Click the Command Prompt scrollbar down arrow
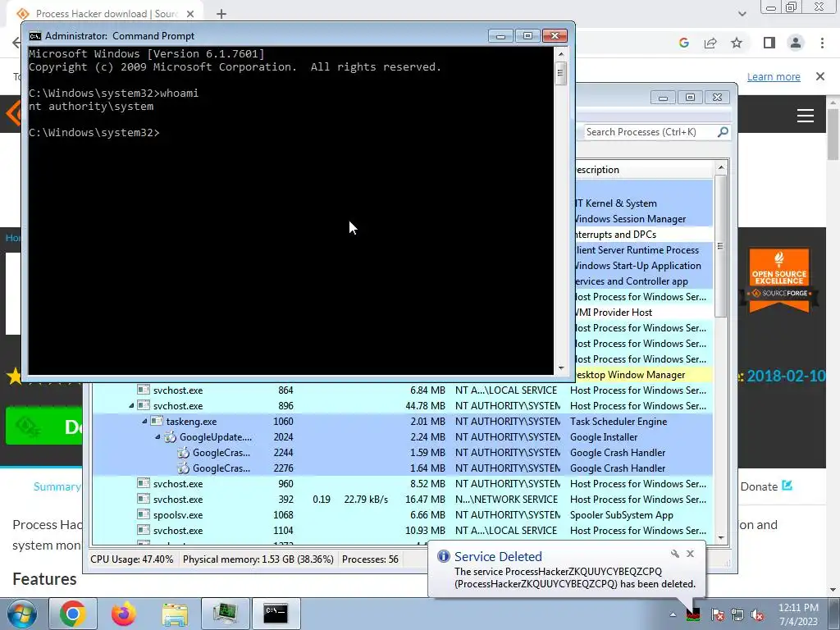This screenshot has width=840, height=630. (x=561, y=368)
